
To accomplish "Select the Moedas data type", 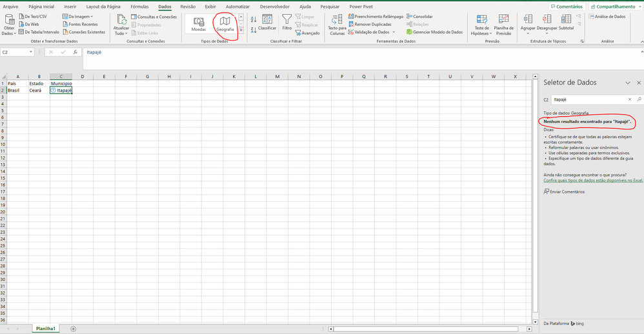I will click(199, 25).
